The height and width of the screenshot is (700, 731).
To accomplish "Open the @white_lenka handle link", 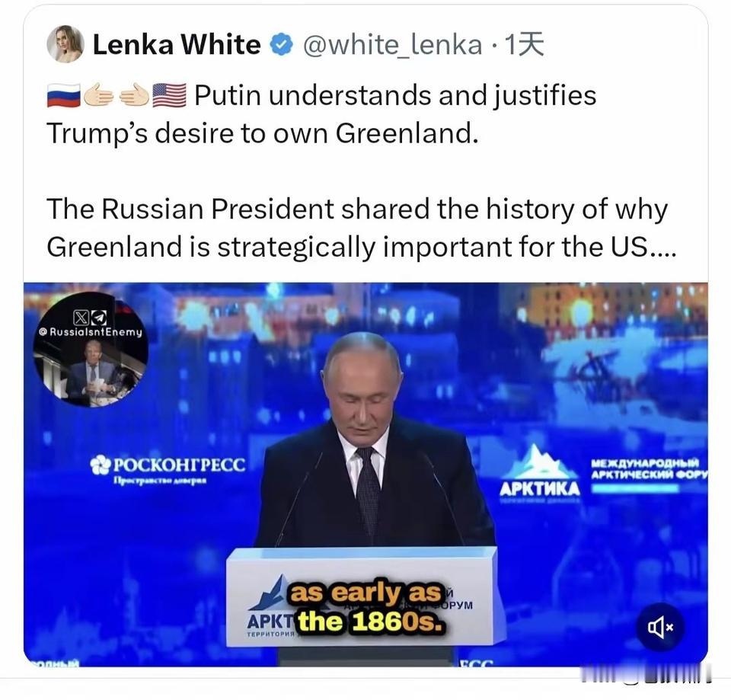I will 393,45.
